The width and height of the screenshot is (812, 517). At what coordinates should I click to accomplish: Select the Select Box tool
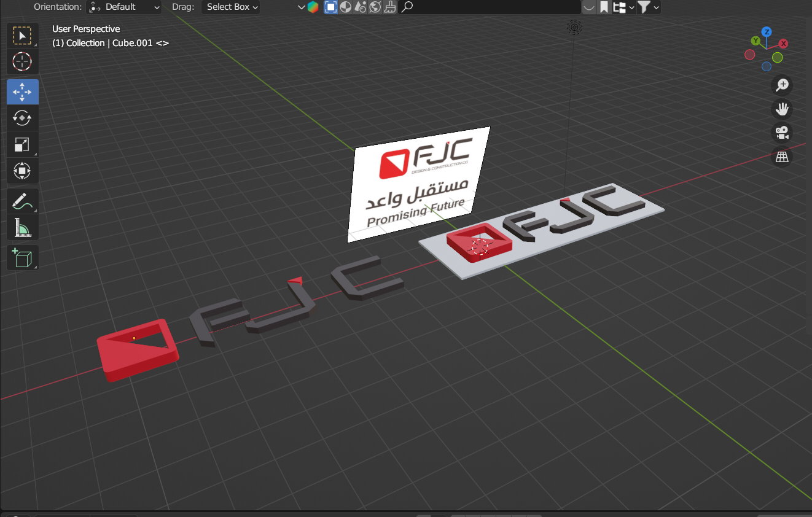22,36
